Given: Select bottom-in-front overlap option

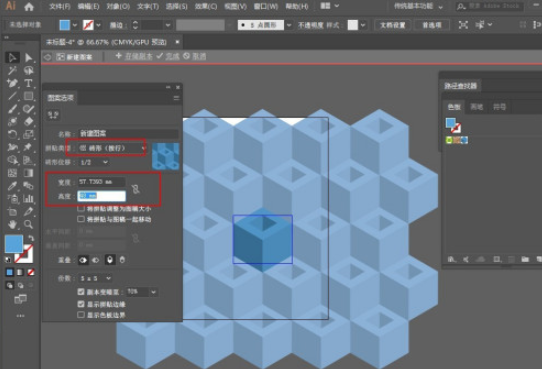Looking at the screenshot, I should 122,260.
